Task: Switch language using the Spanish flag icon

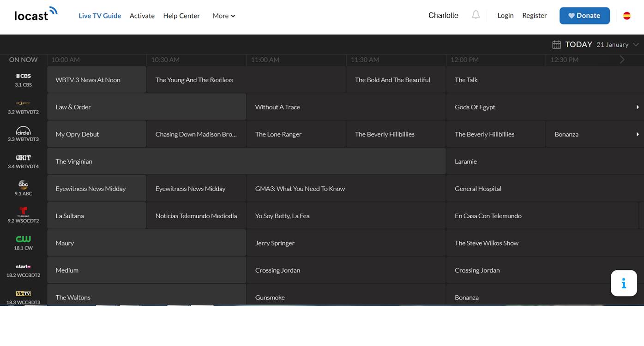Action: [626, 16]
